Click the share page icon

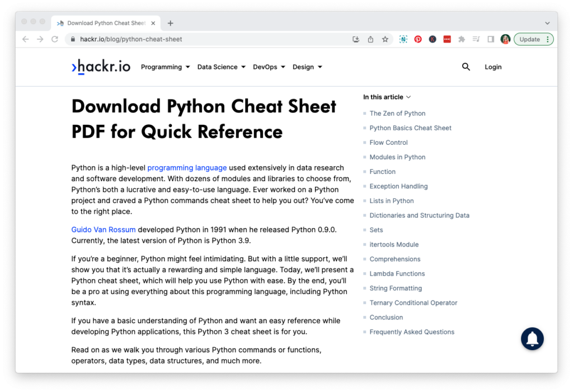pos(370,39)
